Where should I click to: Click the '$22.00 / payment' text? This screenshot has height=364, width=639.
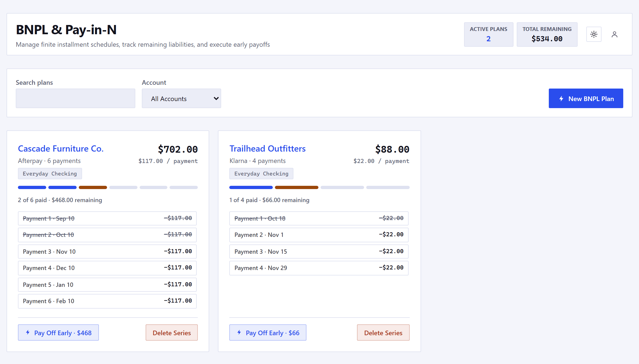tap(381, 161)
